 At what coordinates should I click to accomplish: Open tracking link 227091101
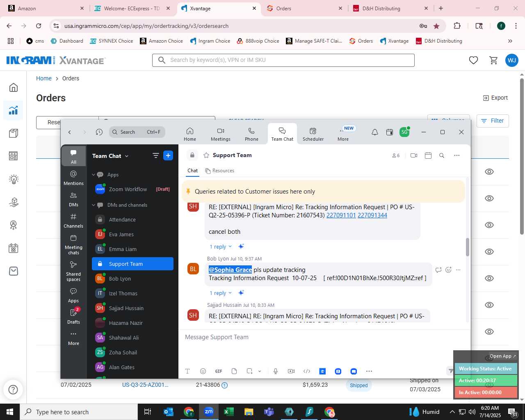click(x=341, y=215)
